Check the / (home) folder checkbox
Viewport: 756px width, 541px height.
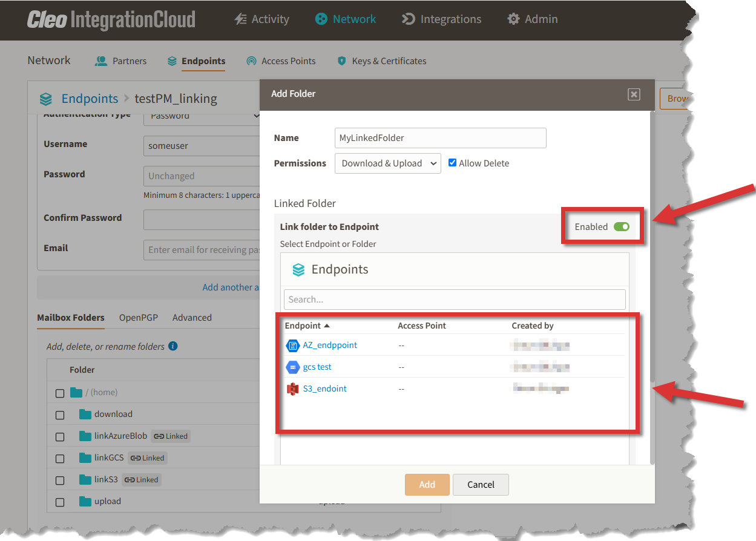click(x=60, y=393)
